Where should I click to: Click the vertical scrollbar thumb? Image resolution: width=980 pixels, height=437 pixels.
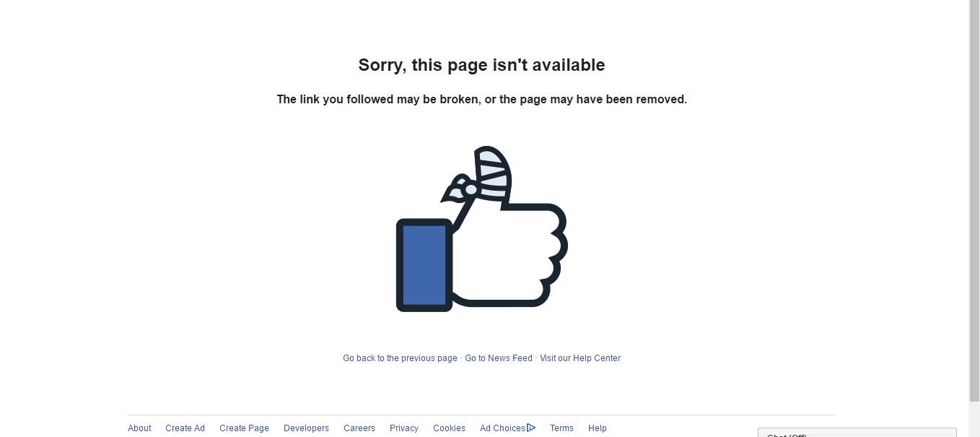(x=974, y=199)
